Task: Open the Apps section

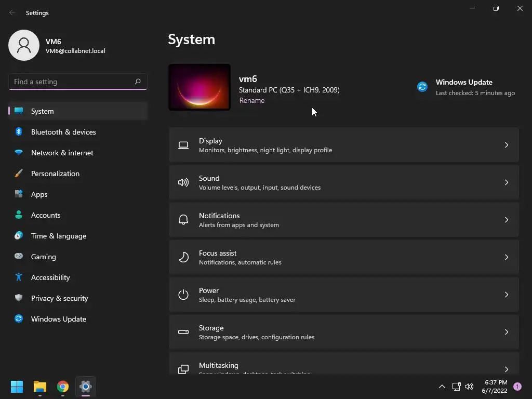Action: tap(78, 194)
